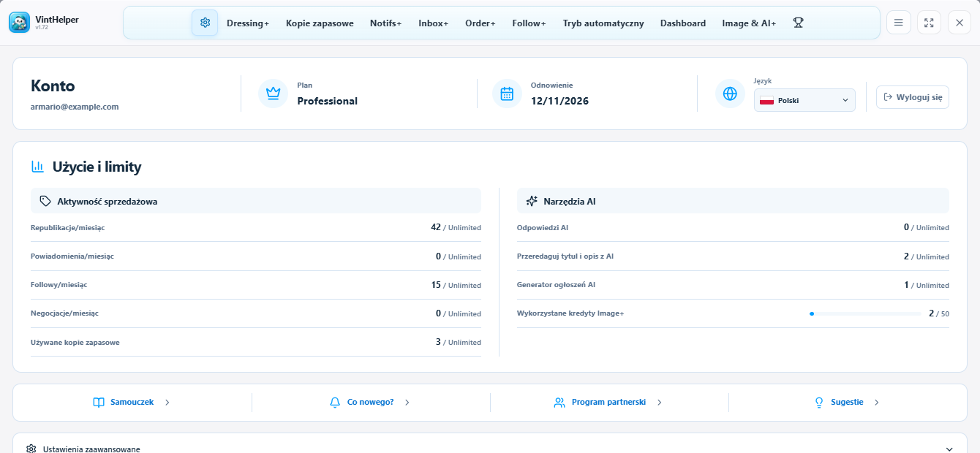This screenshot has width=980, height=453.
Task: Click the Wyloguj się button
Action: tap(913, 97)
